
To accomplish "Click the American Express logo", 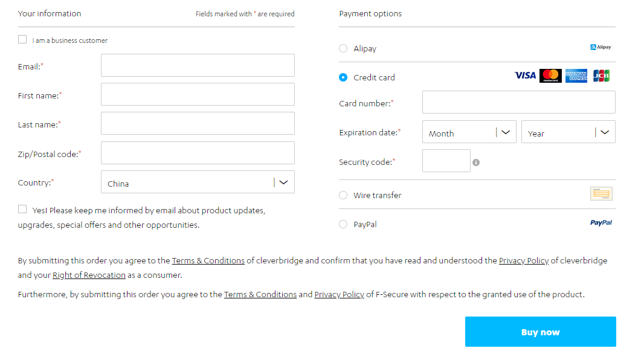I will click(x=576, y=76).
